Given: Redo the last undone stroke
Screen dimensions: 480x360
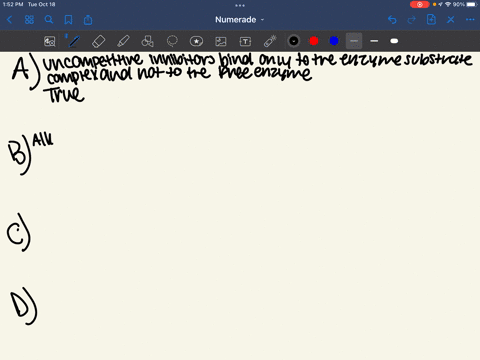Looking at the screenshot, I should click(x=412, y=20).
